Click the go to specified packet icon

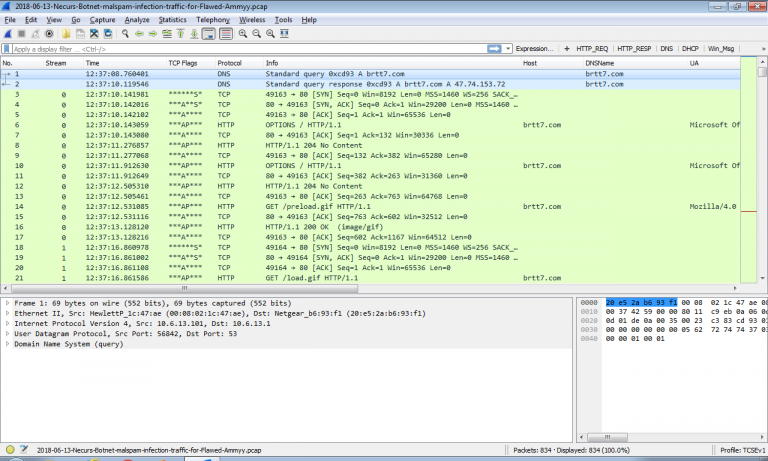click(167, 34)
